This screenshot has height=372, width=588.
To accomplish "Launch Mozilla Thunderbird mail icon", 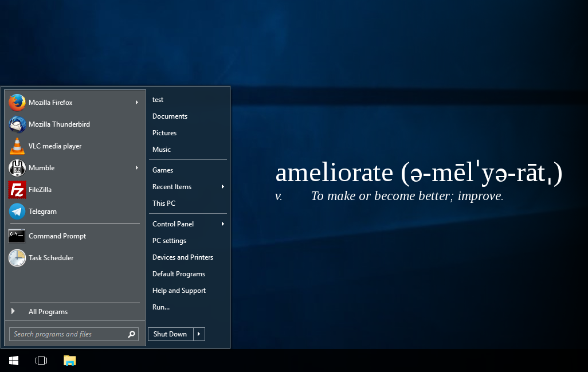I will (x=17, y=124).
